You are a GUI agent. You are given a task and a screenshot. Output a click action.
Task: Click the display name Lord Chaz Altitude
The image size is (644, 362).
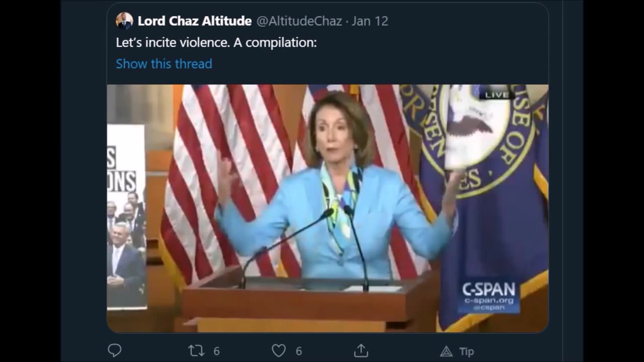click(x=195, y=21)
